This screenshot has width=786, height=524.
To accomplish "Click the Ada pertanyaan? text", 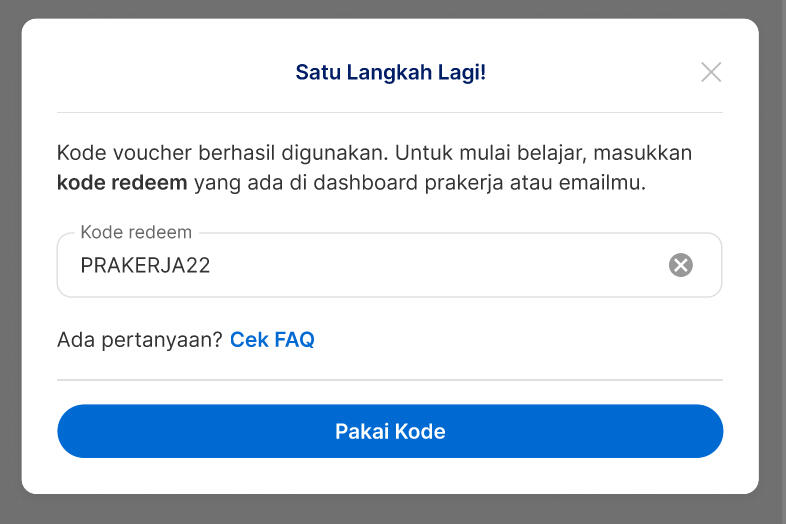I will coord(139,340).
